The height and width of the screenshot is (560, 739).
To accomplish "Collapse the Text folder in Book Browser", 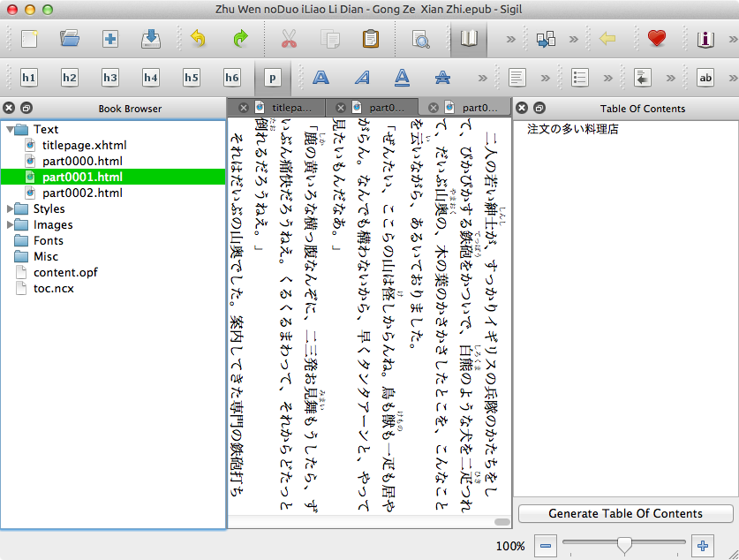I will click(11, 130).
